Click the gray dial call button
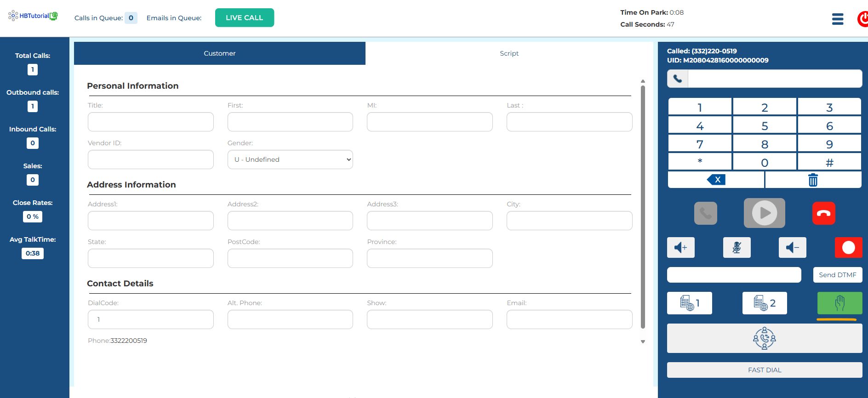Viewport: 868px width, 398px height. 706,213
